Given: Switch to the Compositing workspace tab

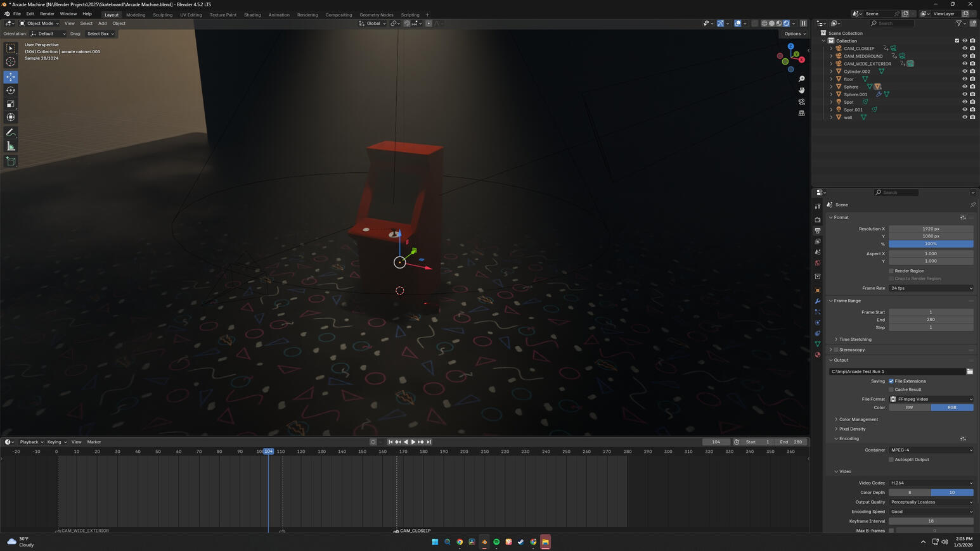Looking at the screenshot, I should [338, 15].
